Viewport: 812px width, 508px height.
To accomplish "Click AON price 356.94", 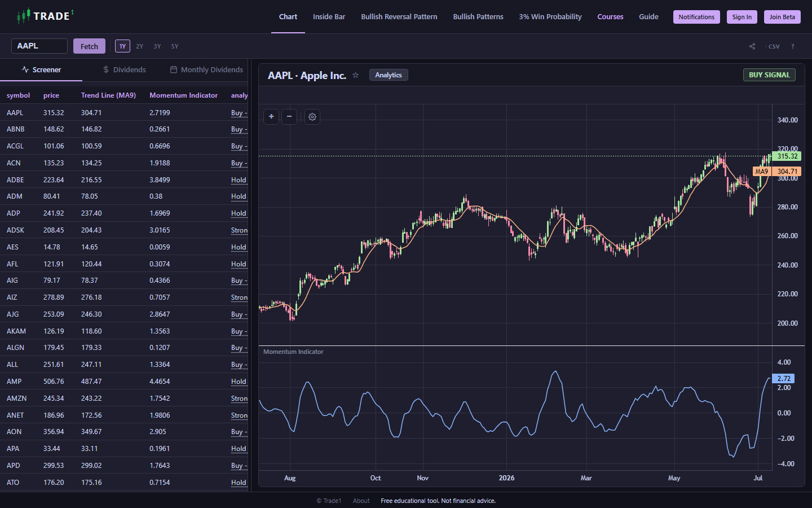I will (54, 432).
